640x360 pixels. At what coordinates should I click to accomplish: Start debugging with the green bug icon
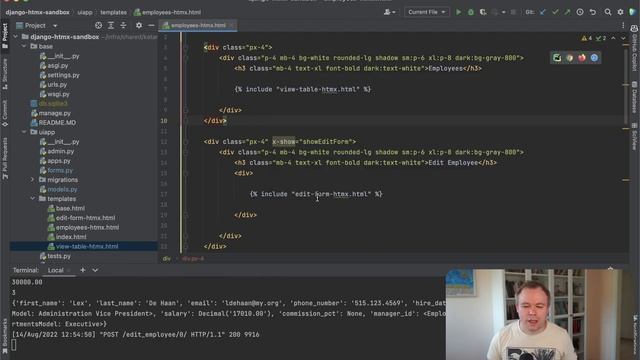click(x=471, y=12)
